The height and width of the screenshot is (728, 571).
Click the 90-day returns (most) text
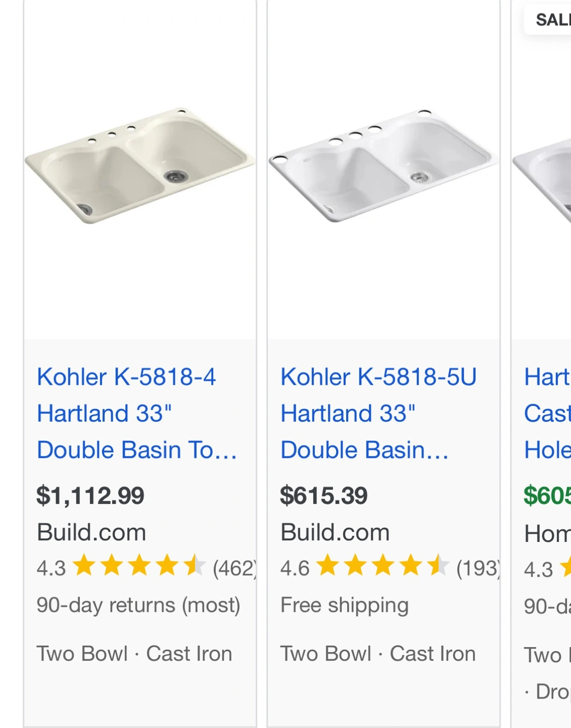[x=138, y=605]
